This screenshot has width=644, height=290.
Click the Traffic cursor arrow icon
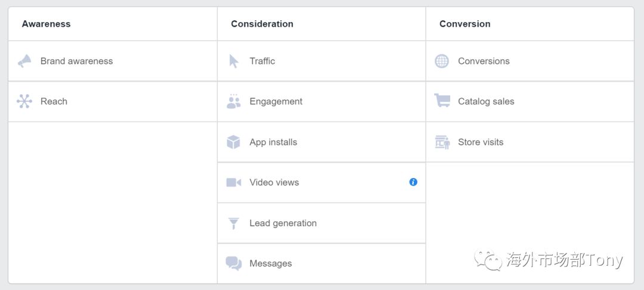234,61
